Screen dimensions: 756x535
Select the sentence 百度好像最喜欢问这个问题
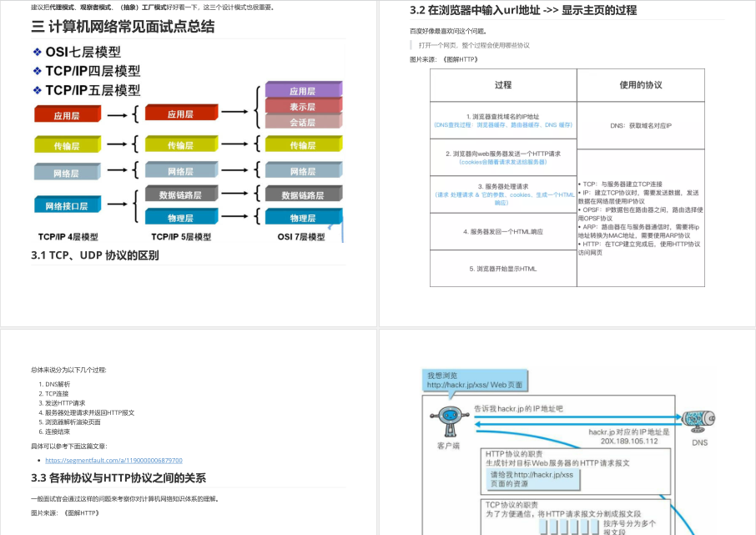448,32
